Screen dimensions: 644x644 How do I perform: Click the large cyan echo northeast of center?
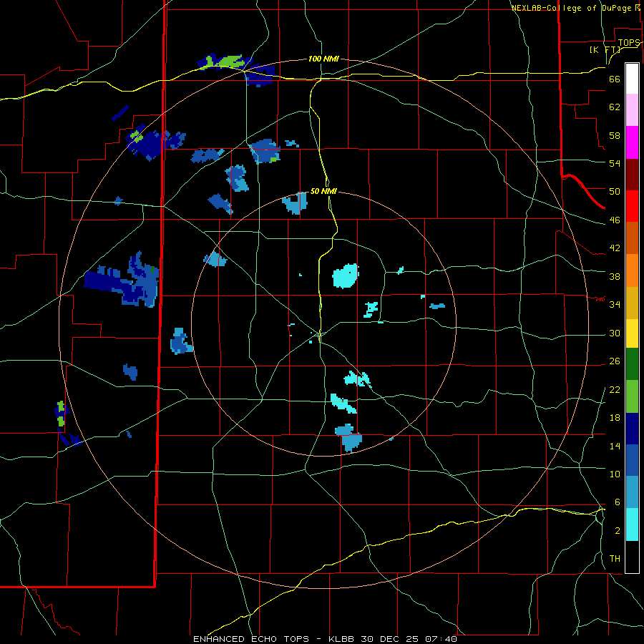(346, 275)
